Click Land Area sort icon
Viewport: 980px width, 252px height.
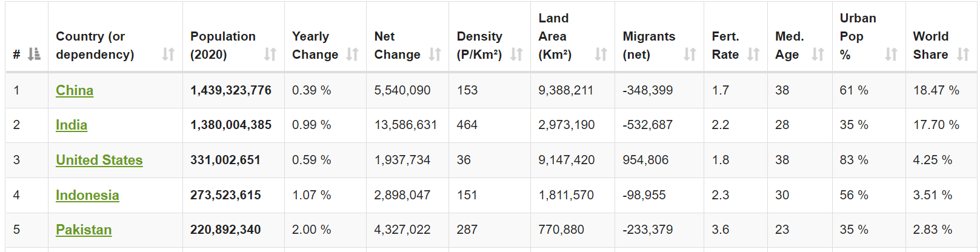pos(601,55)
